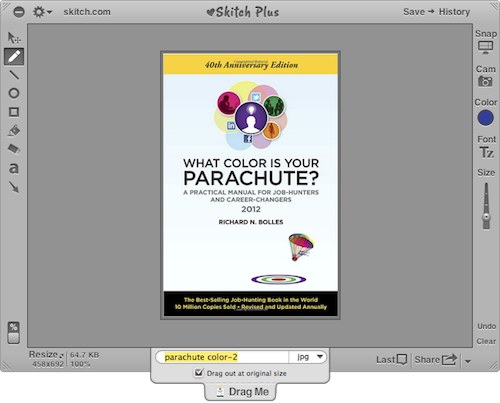Toggle 'Drag out at original size' checkbox
This screenshot has height=403, width=500.
point(199,373)
